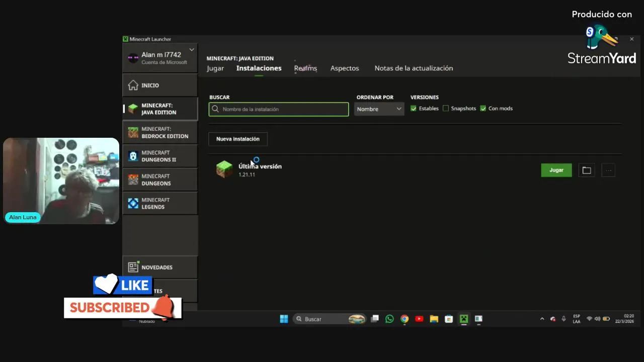Open Notas de la actualización tab
This screenshot has width=644, height=362.
pos(414,68)
